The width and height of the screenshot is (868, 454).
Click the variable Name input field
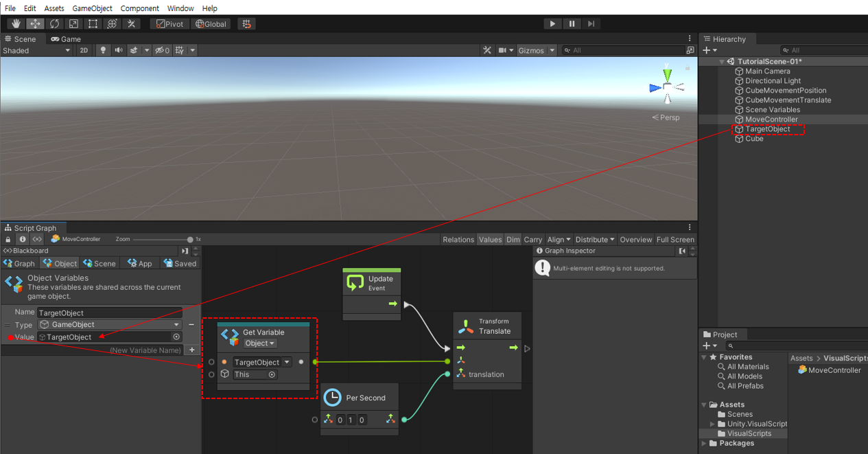[x=110, y=313]
